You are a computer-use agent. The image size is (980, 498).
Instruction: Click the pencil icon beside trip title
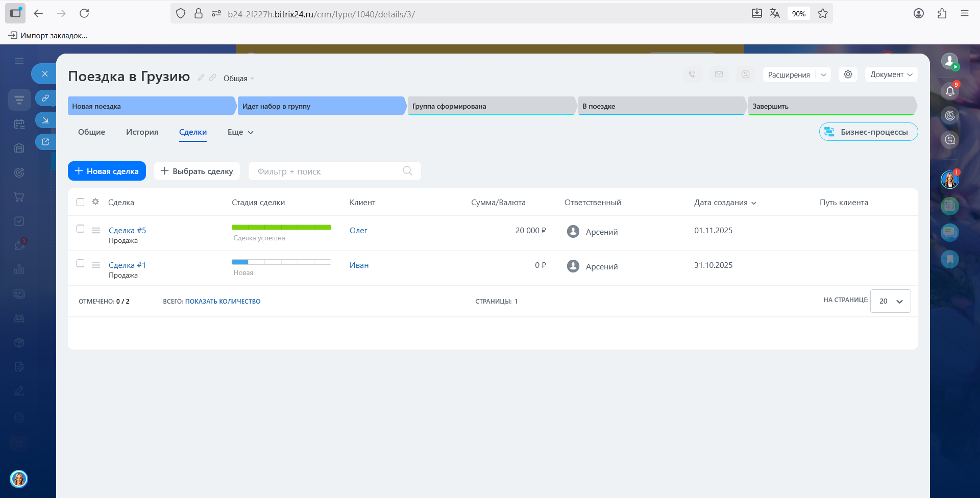point(201,78)
